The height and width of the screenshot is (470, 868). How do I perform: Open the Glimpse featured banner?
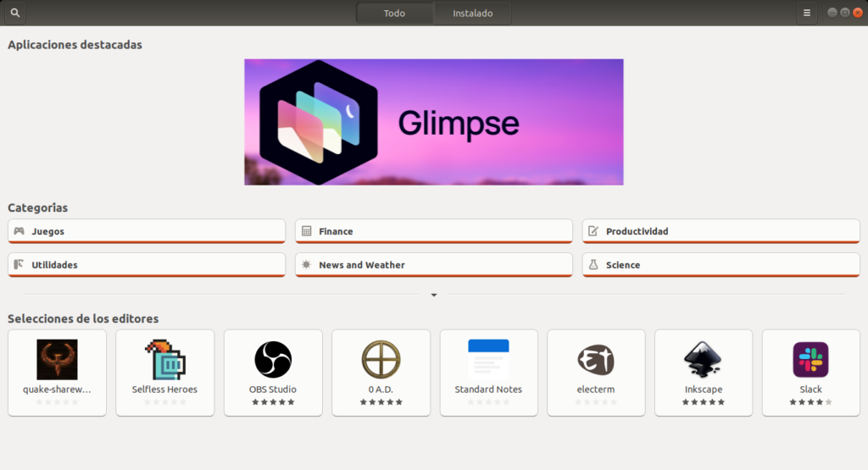click(434, 122)
